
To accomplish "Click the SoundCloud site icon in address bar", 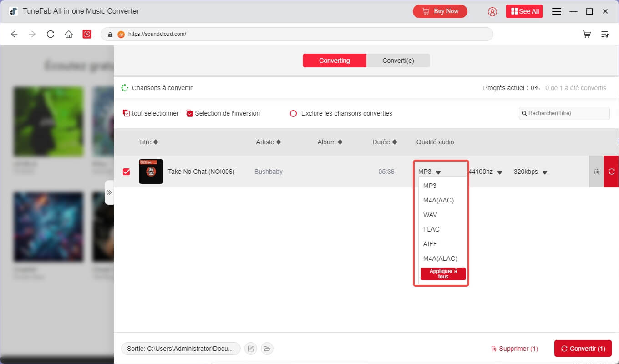I will pos(121,34).
